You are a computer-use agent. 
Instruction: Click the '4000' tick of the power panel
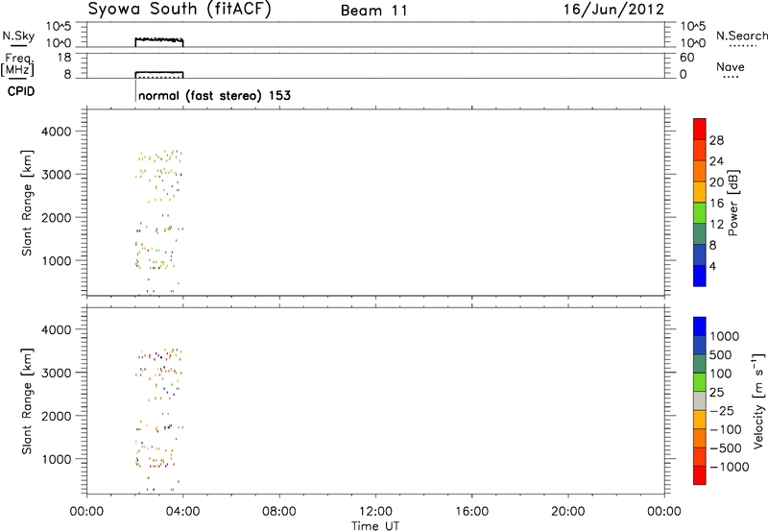coord(57,132)
